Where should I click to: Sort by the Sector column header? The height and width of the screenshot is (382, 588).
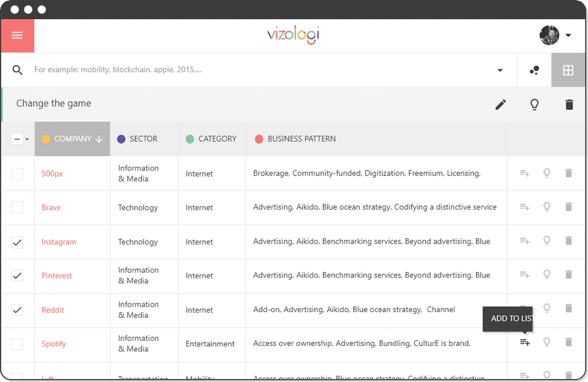[x=143, y=139]
